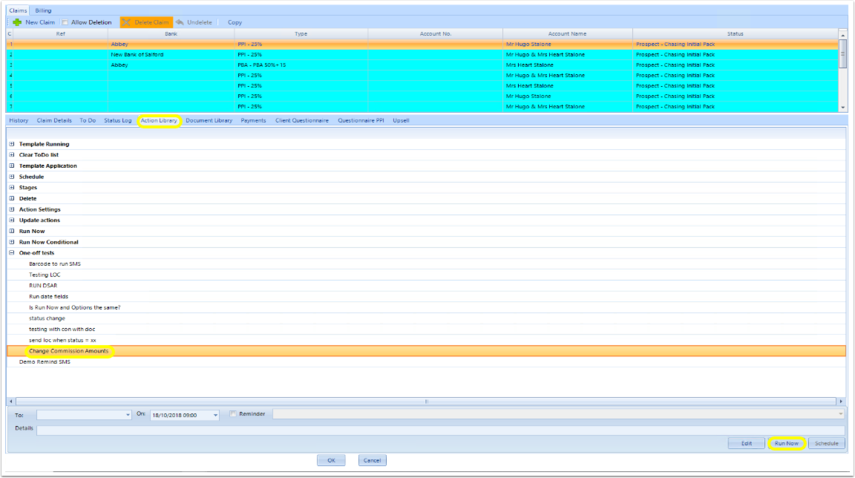Viewport: 855px width, 478px height.
Task: Open the Status Log tab
Action: pos(118,120)
